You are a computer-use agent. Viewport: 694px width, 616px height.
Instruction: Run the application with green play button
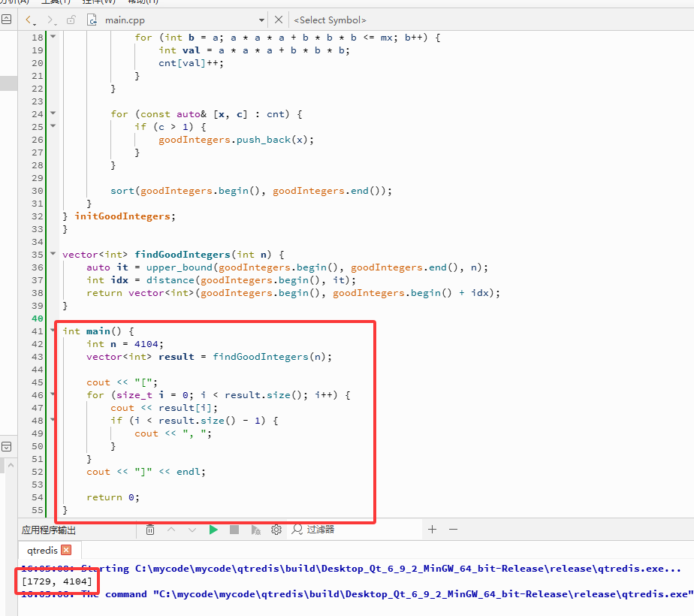tap(213, 530)
